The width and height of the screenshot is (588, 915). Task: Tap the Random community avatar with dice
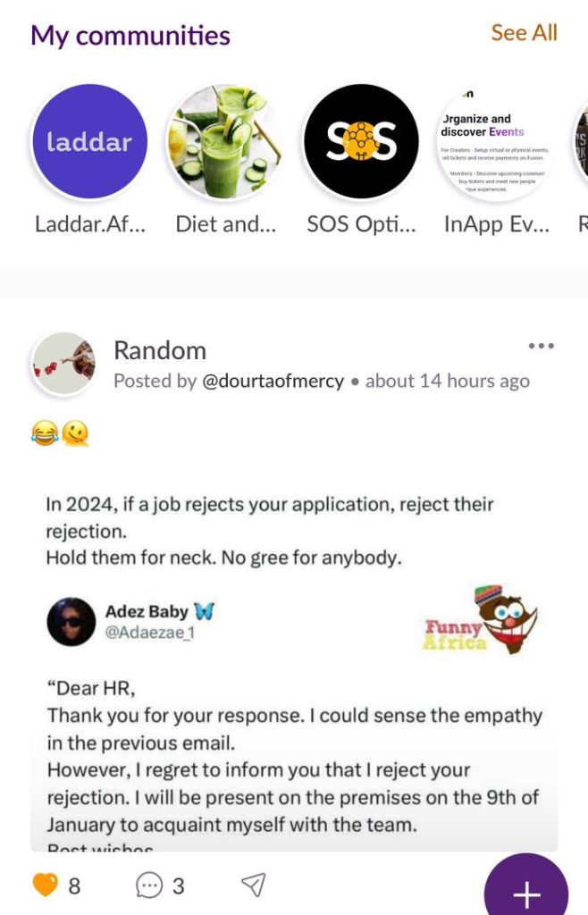point(64,364)
